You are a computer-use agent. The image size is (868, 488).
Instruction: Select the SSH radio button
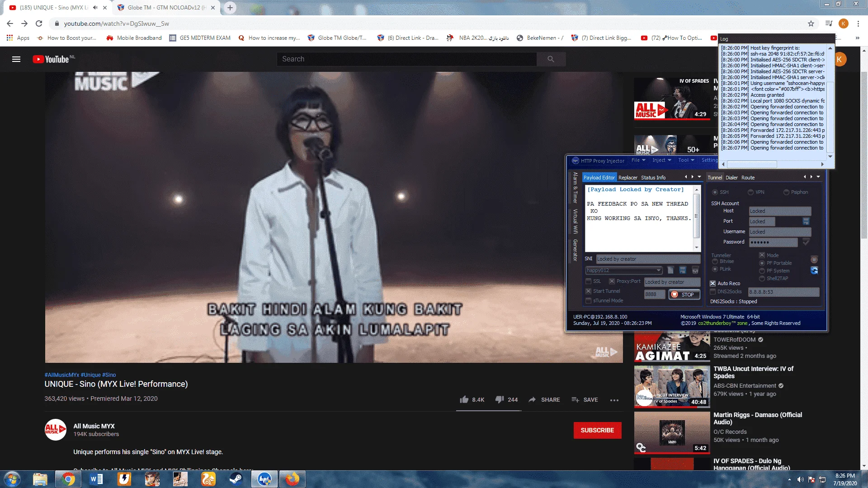point(715,192)
